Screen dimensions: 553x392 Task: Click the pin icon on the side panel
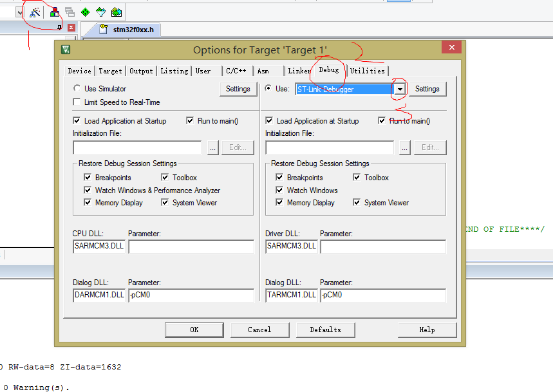pos(60,28)
